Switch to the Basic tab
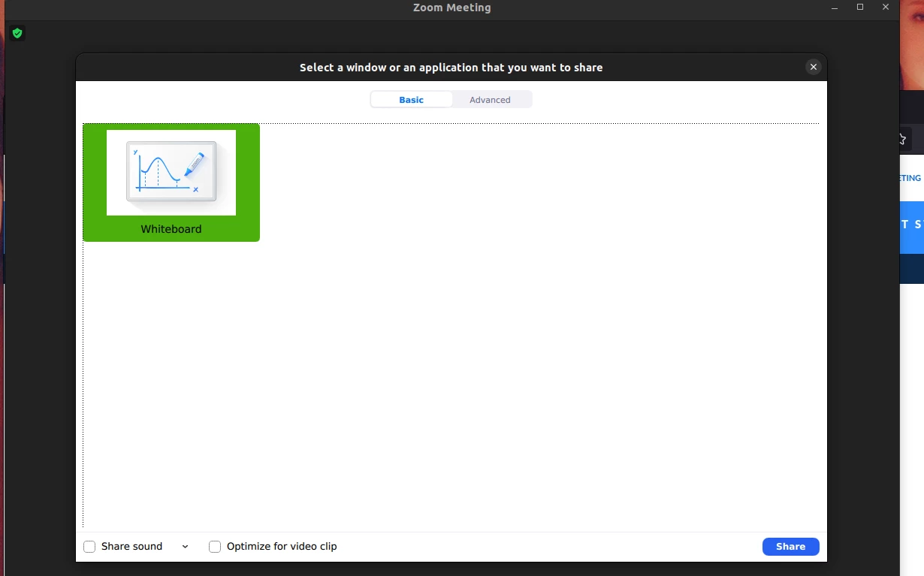The width and height of the screenshot is (924, 576). [x=412, y=100]
